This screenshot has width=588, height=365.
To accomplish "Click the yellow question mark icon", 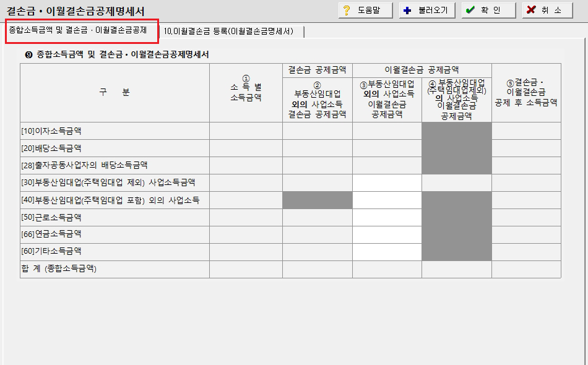I will point(347,10).
